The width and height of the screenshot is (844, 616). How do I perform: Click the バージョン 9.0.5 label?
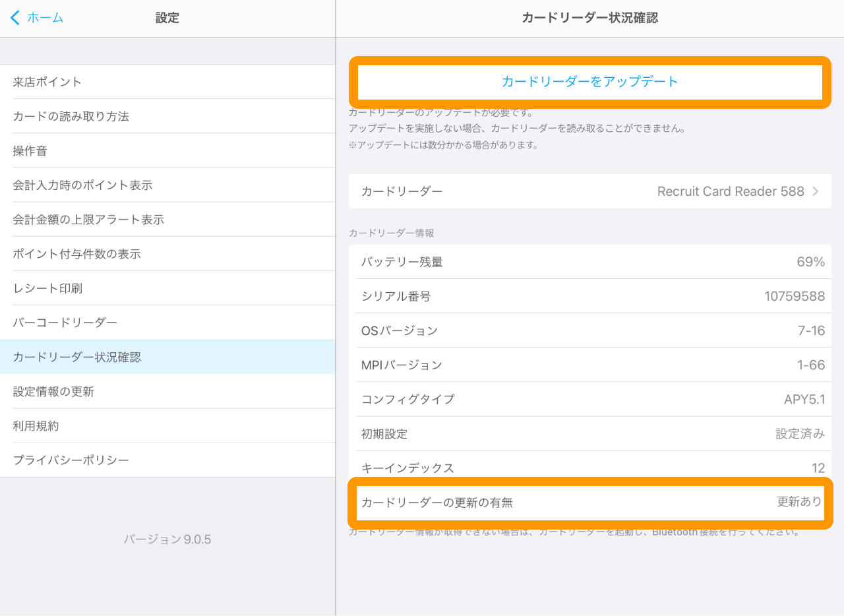tap(167, 539)
